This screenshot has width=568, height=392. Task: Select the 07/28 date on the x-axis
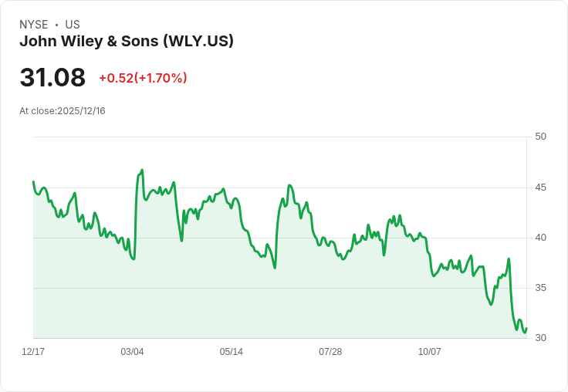(330, 352)
